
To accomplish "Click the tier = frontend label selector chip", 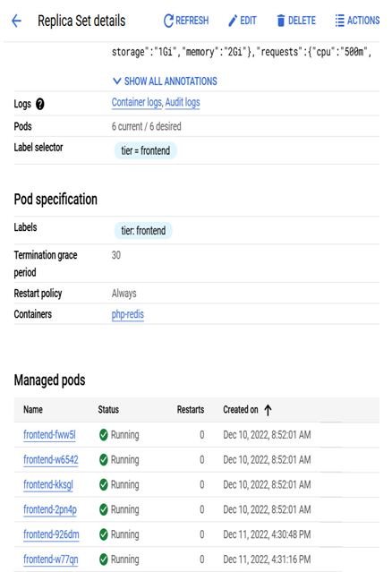I will (146, 150).
